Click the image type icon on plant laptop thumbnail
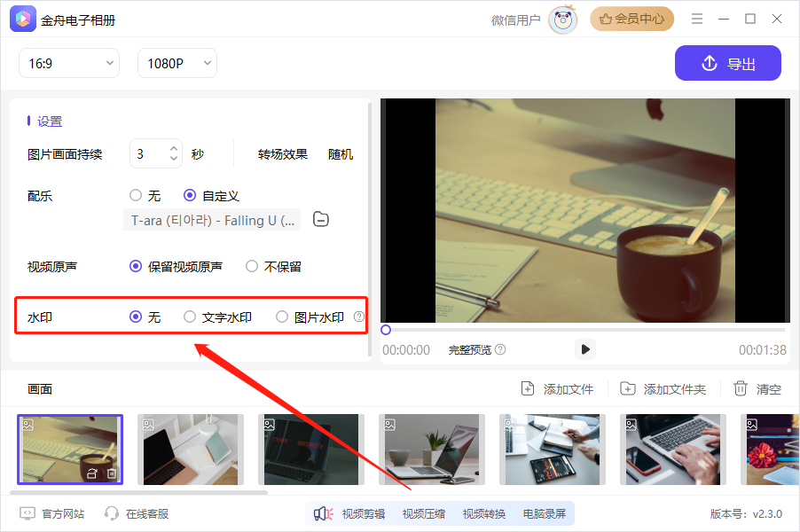The width and height of the screenshot is (800, 532). 389,425
